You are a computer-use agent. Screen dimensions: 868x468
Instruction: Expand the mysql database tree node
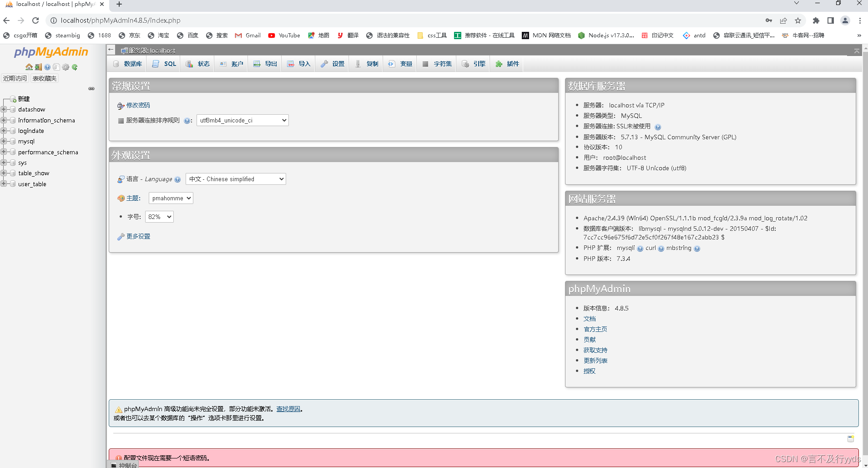click(x=4, y=141)
